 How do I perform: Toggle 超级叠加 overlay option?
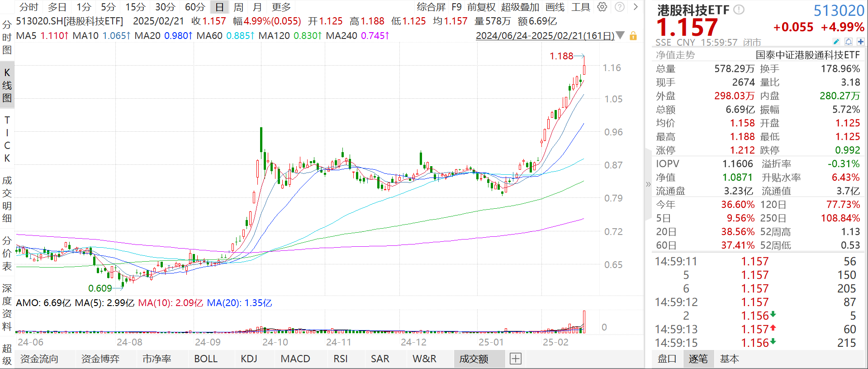[520, 7]
